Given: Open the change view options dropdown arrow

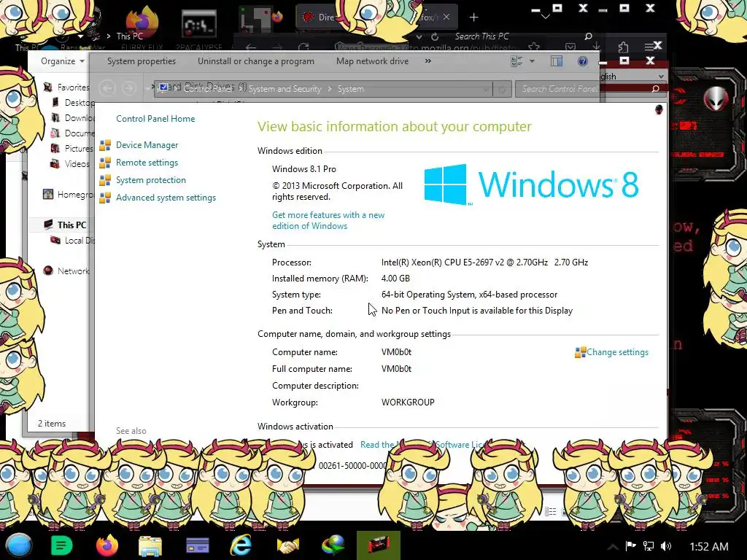Looking at the screenshot, I should pyautogui.click(x=532, y=61).
